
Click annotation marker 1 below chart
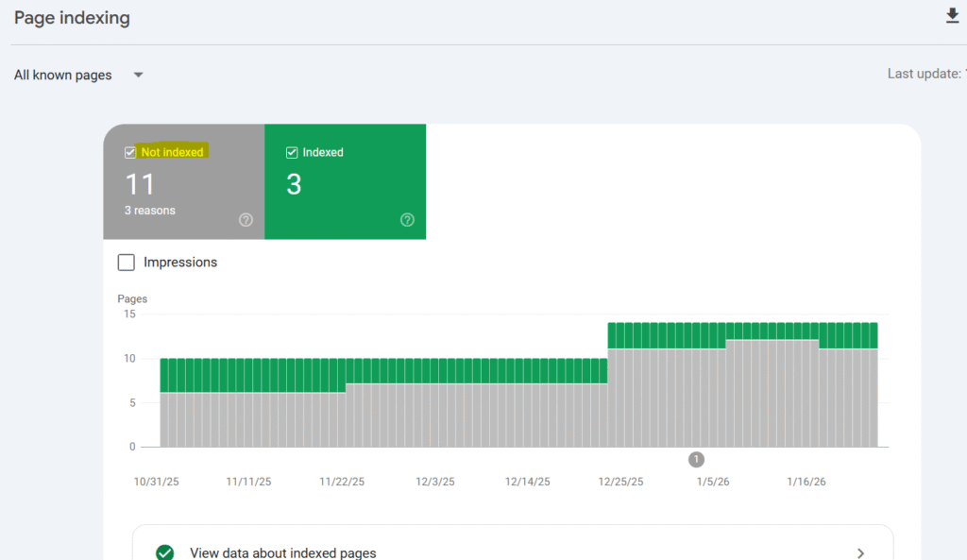coord(696,460)
